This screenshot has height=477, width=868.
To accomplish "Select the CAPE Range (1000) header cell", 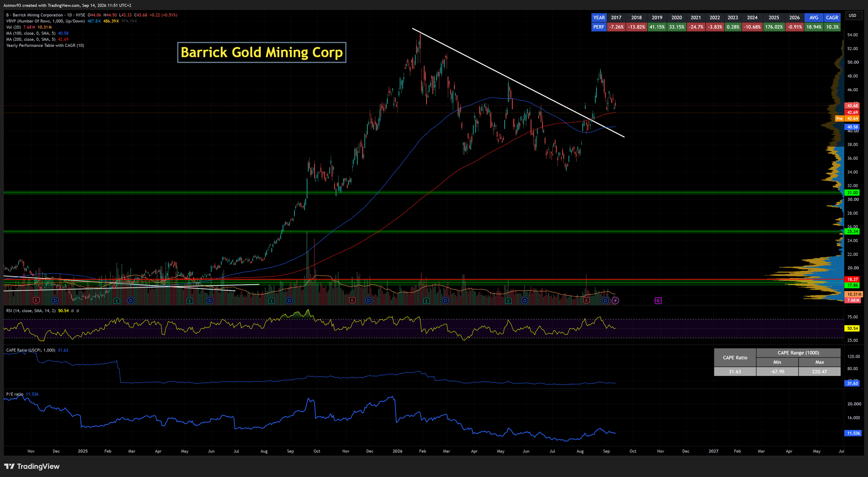I will coord(798,353).
